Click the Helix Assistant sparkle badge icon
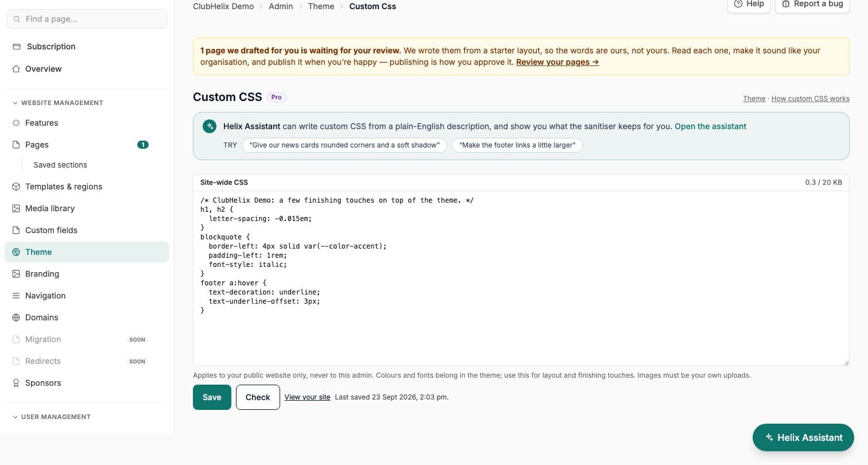The height and width of the screenshot is (465, 868). [x=210, y=126]
